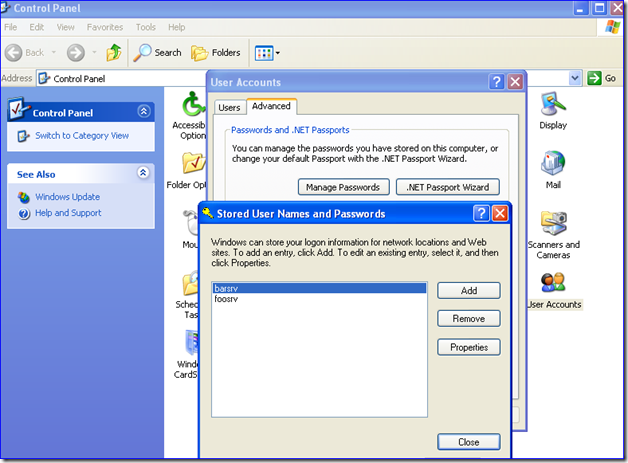Click the .NET Passport Wizard button

(447, 187)
